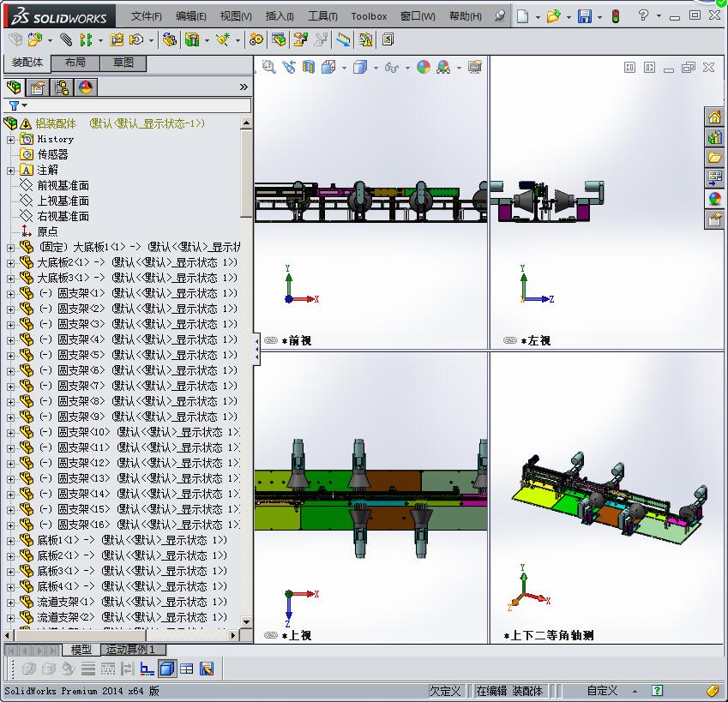Click the Save icon in title toolbar

pos(585,16)
